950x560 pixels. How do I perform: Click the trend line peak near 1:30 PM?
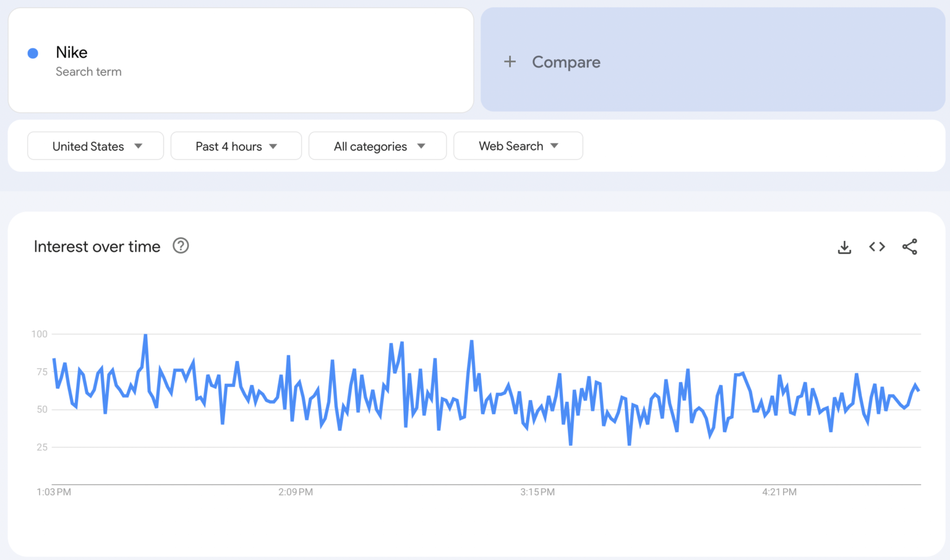pyautogui.click(x=145, y=334)
